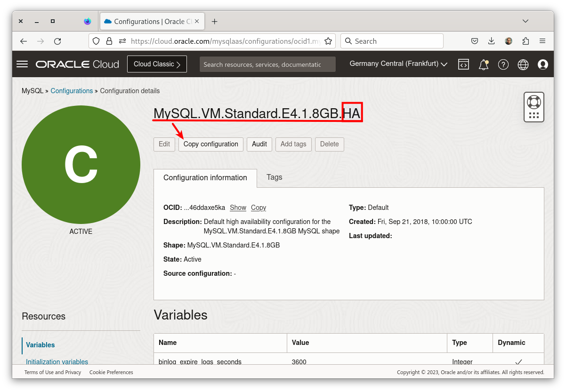Open Firefox Pocket save icon
566x392 pixels.
pyautogui.click(x=475, y=41)
